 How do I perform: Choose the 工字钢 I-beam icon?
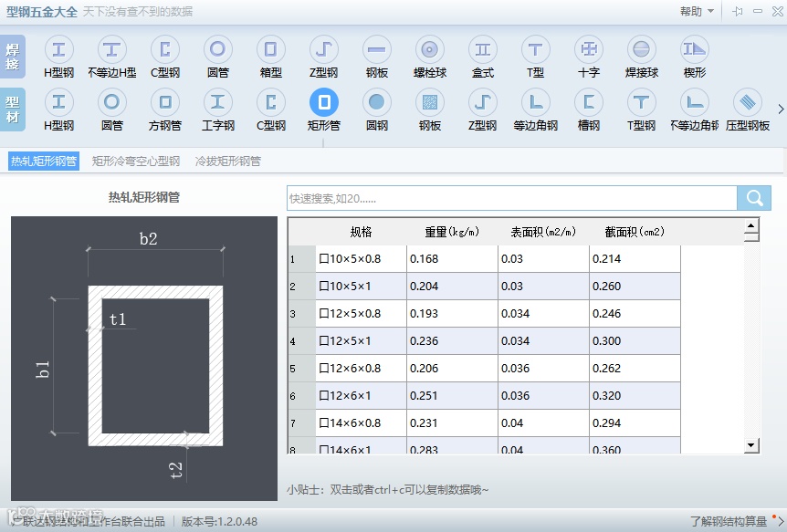(218, 110)
